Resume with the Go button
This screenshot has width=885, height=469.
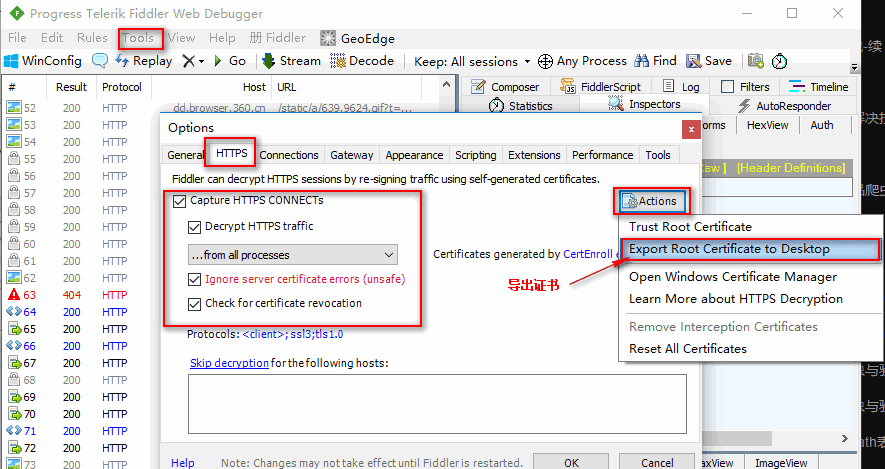[230, 61]
